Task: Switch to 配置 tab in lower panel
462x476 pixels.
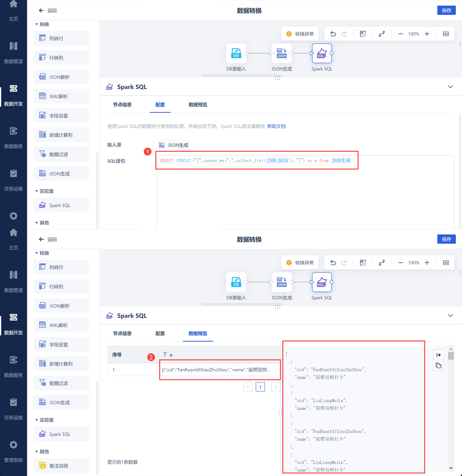Action: click(x=160, y=333)
